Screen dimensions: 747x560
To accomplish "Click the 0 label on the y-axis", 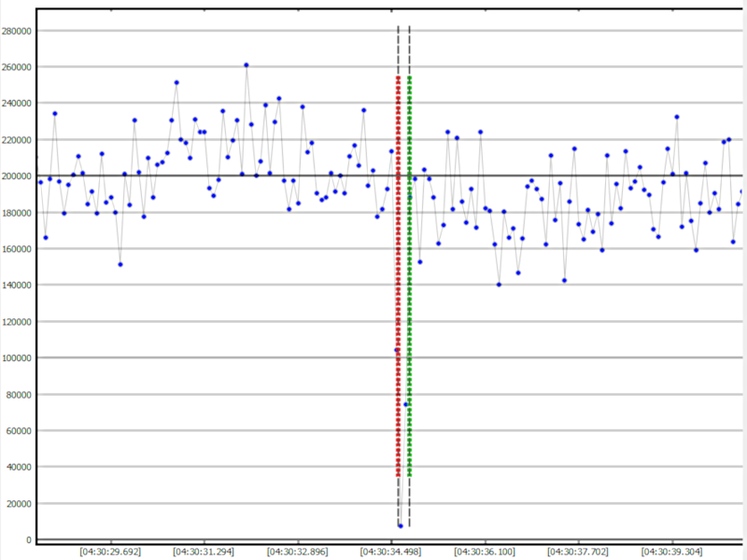I will pyautogui.click(x=30, y=539).
